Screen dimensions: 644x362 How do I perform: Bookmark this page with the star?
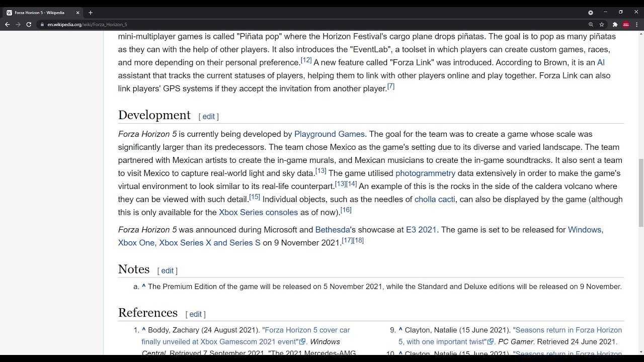coord(601,24)
